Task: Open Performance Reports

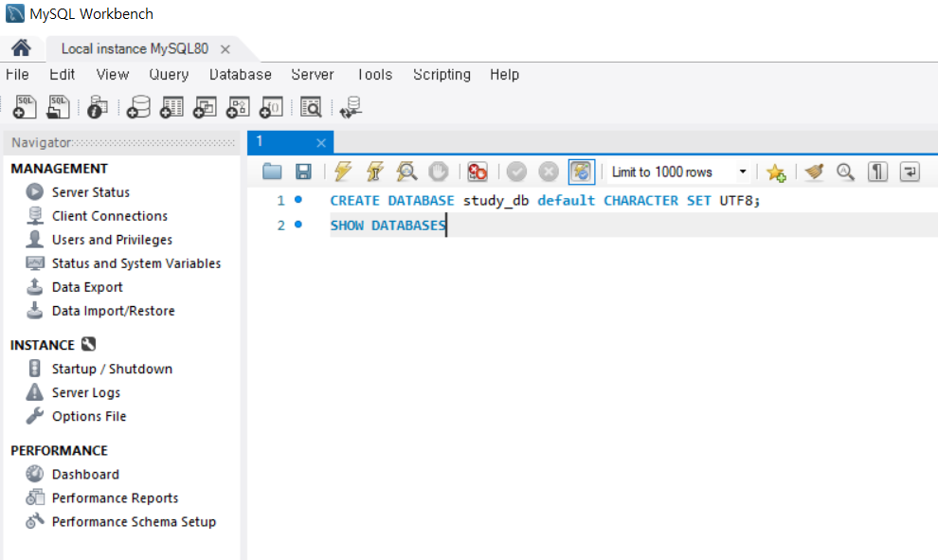Action: point(115,498)
